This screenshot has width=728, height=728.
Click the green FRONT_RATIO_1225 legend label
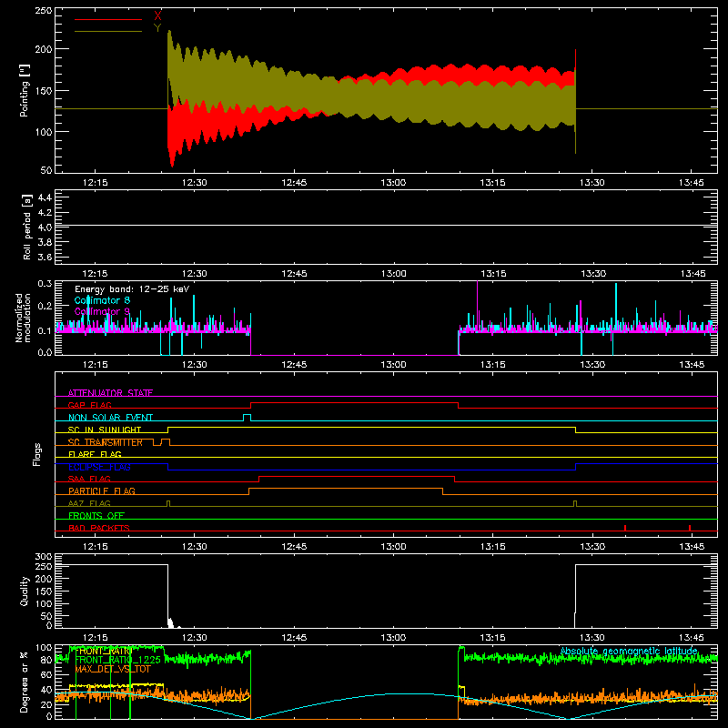coord(117,660)
